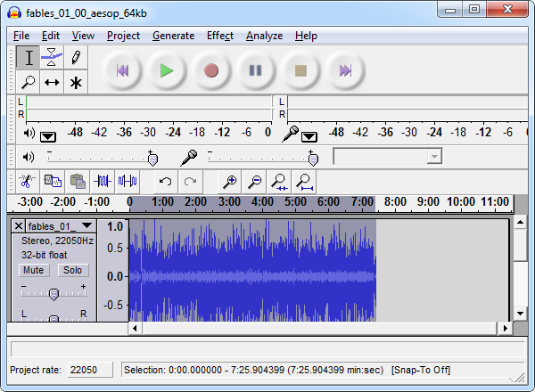
Task: Open the Edit menu
Action: [51, 36]
